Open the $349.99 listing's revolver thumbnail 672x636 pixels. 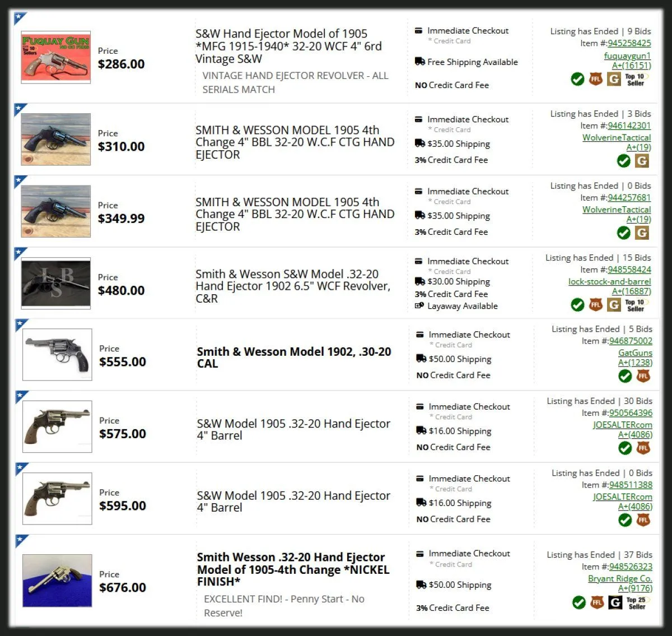tap(55, 211)
